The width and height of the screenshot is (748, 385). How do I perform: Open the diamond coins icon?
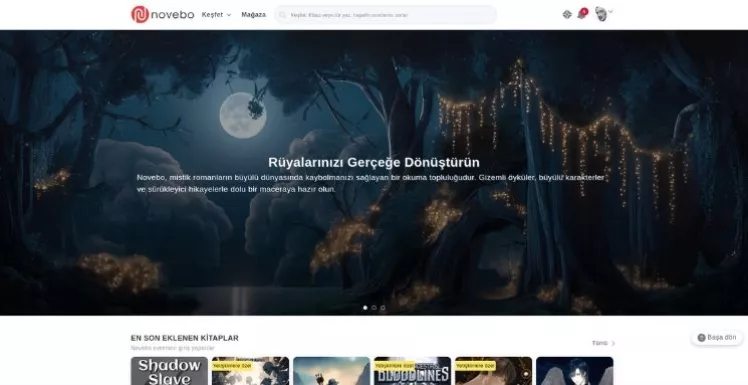click(x=567, y=14)
